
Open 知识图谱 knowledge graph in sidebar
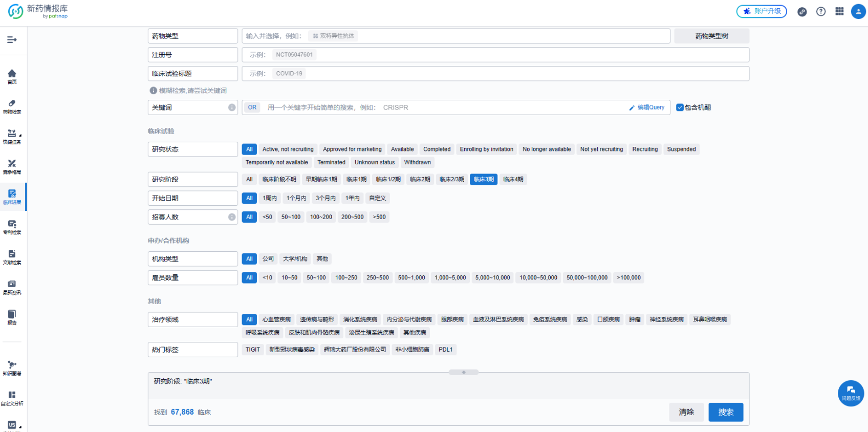pyautogui.click(x=12, y=368)
